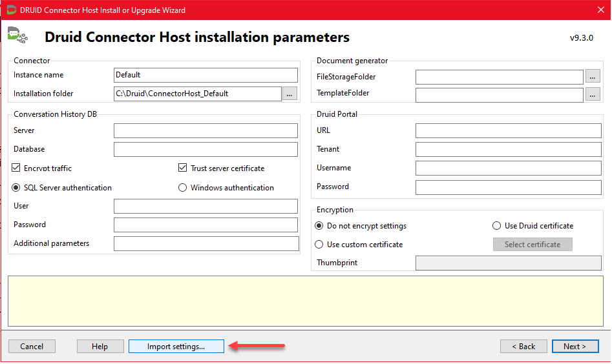This screenshot has width=612, height=364.
Task: Click the Druid logo icon in the header
Action: tap(17, 36)
